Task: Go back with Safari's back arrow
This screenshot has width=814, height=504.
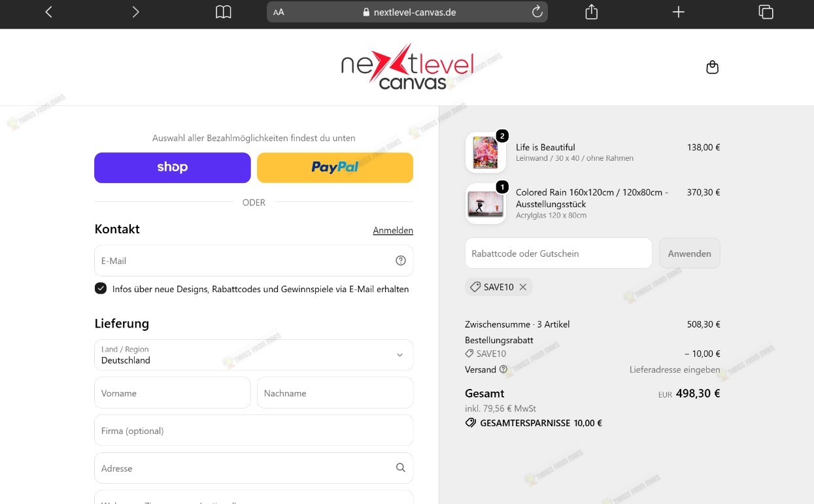Action: [48, 12]
